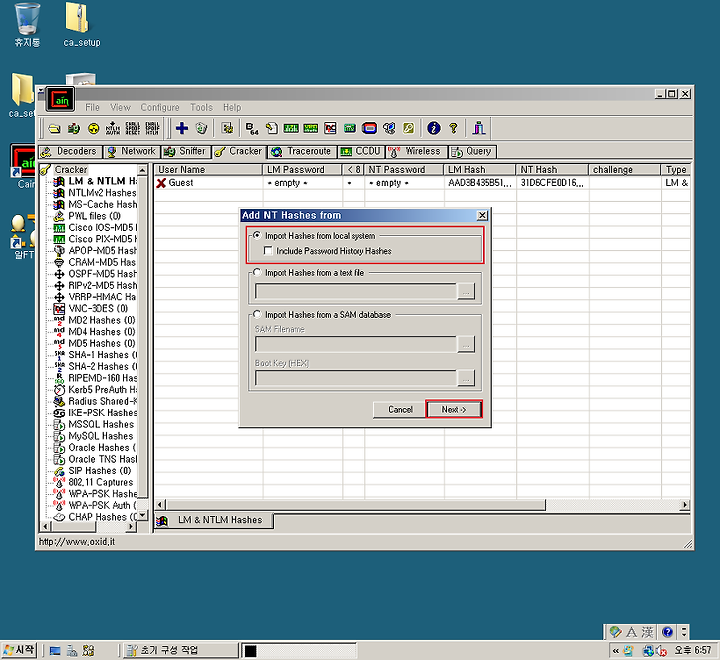Image resolution: width=720 pixels, height=660 pixels.
Task: Click the muted volume tray icon
Action: coord(661,650)
